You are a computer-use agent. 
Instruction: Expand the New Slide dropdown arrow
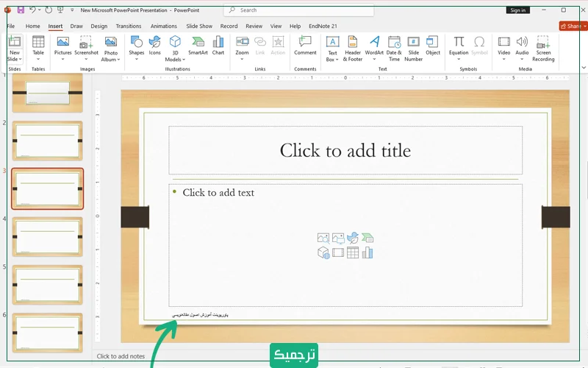pyautogui.click(x=20, y=60)
